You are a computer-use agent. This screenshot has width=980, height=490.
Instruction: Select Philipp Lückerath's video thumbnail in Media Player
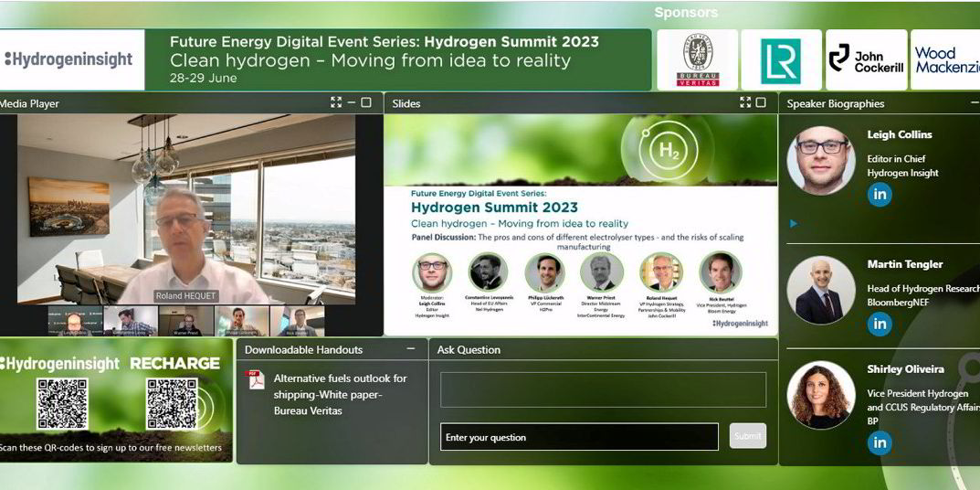242,321
